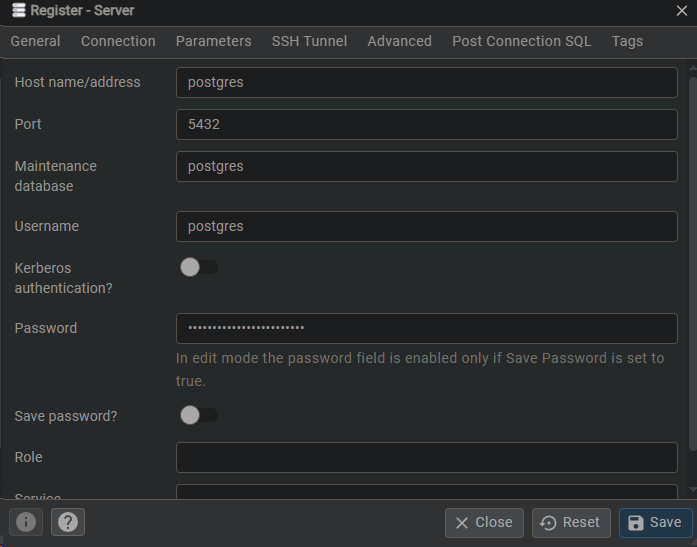
Task: Go to the Advanced tab
Action: (399, 41)
